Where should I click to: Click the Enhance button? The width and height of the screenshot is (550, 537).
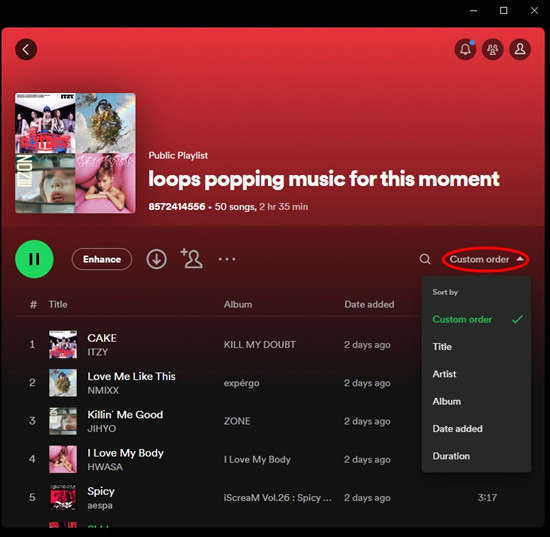tap(102, 259)
